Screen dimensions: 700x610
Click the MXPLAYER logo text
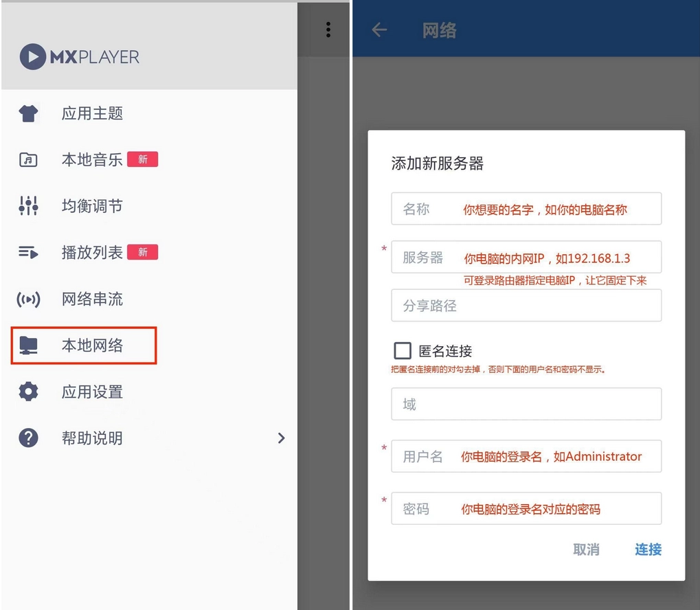pyautogui.click(x=95, y=57)
